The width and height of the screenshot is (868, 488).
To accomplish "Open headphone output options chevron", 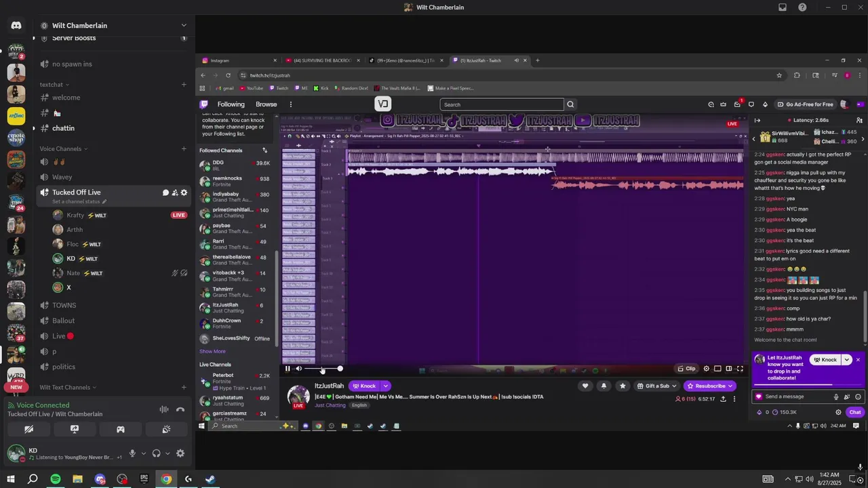I will click(167, 453).
